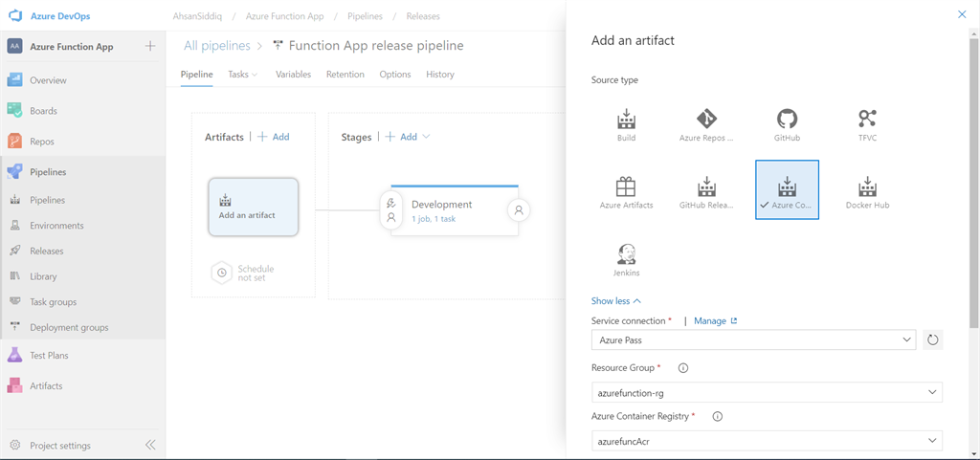Click the Pipelines breadcrumb link
980x460 pixels.
(365, 16)
